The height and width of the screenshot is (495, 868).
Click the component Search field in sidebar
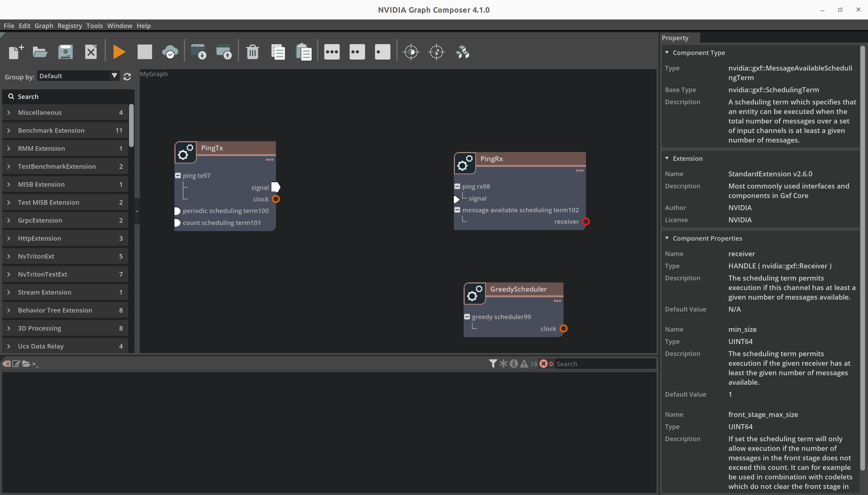tap(68, 97)
